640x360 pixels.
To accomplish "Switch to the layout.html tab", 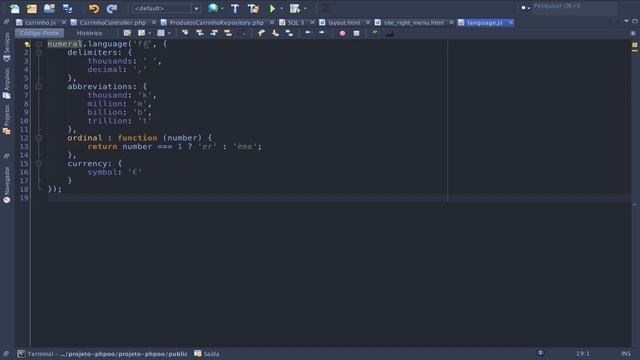I will (344, 22).
